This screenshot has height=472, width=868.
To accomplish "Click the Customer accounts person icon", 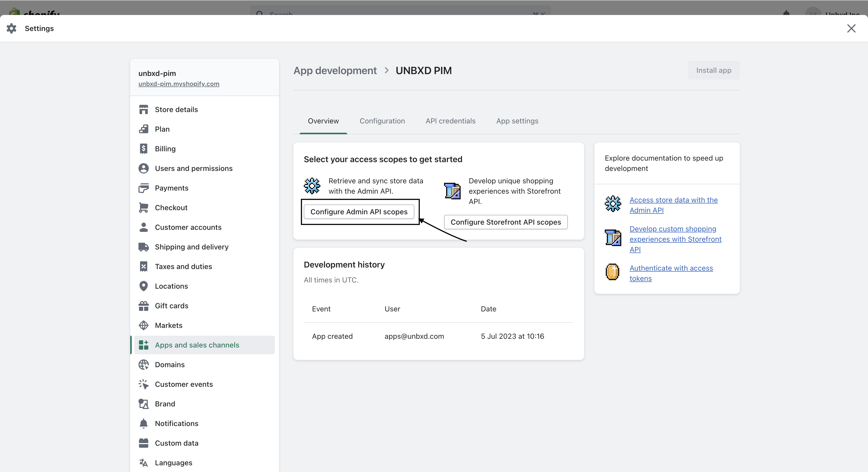I will (144, 227).
